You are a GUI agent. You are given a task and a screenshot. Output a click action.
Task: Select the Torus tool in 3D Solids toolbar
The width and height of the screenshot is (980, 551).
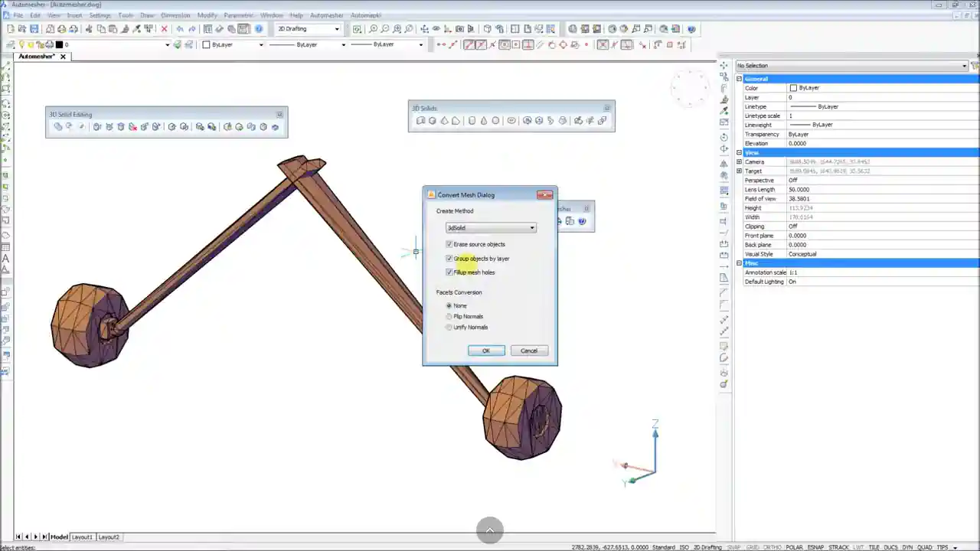click(x=511, y=120)
